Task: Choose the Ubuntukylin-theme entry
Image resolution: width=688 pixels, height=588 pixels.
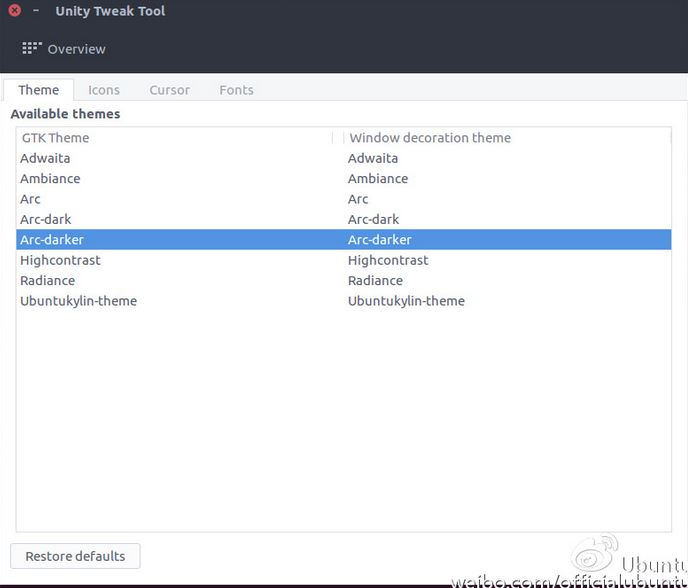Action: [78, 301]
